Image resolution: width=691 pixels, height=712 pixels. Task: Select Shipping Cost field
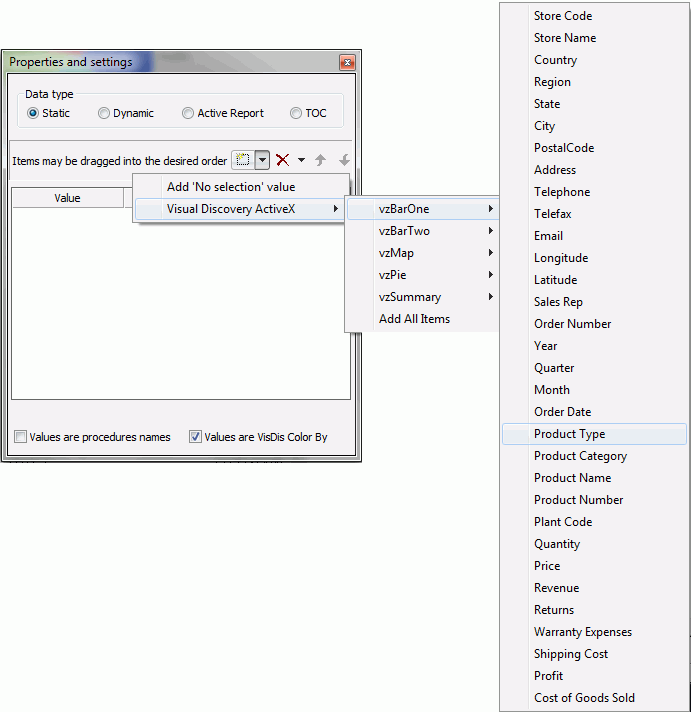pyautogui.click(x=594, y=654)
